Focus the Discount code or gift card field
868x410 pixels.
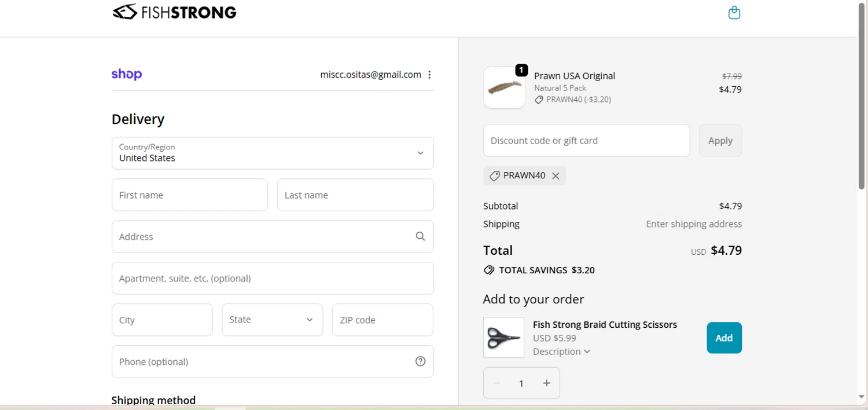pos(587,140)
